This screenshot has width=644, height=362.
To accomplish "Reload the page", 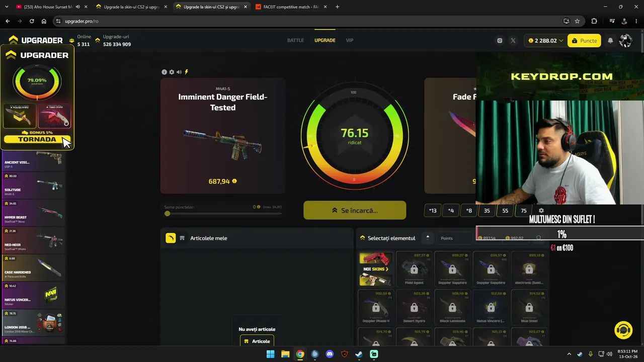I will (32, 21).
